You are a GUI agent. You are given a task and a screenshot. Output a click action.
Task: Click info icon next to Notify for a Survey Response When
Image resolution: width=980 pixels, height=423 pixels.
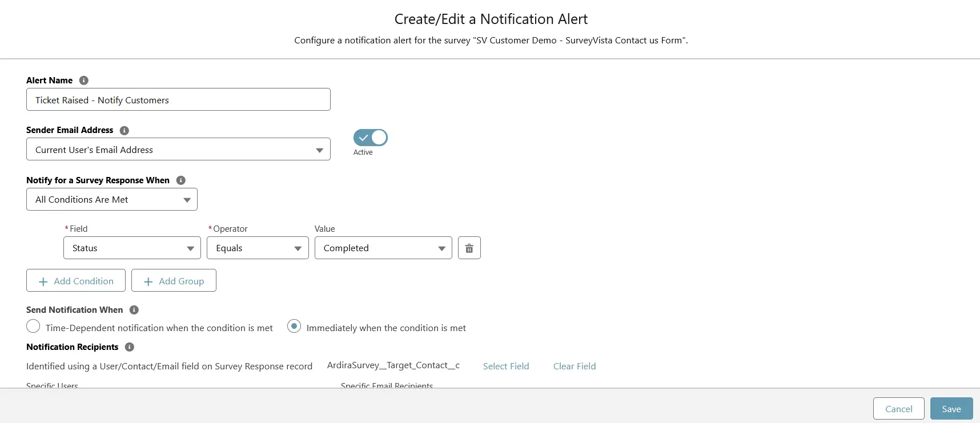(181, 180)
